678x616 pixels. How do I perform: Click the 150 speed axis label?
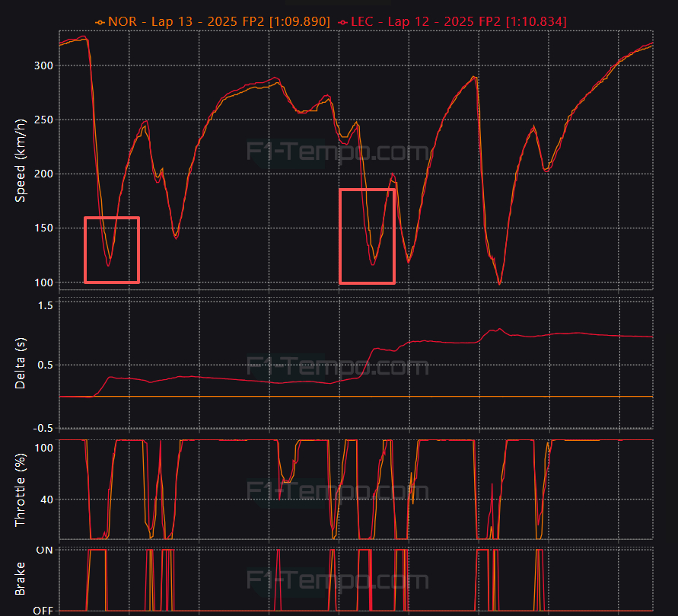(x=43, y=228)
